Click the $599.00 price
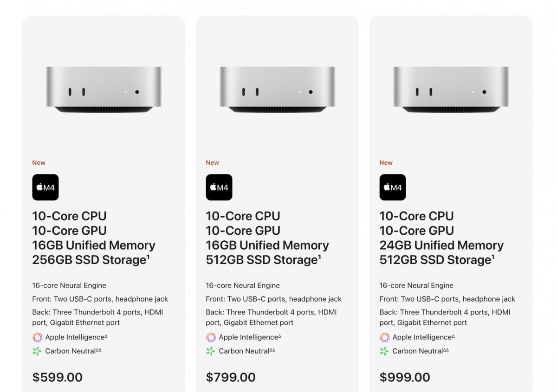Viewport: 557px width, 392px height. pyautogui.click(x=58, y=377)
